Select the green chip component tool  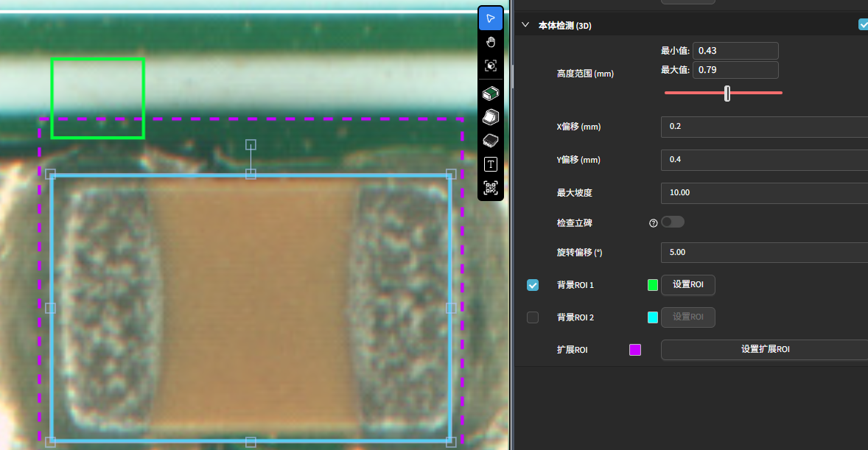[491, 94]
